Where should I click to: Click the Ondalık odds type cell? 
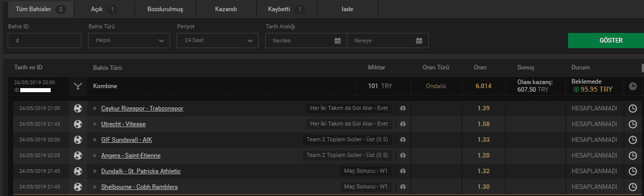436,86
